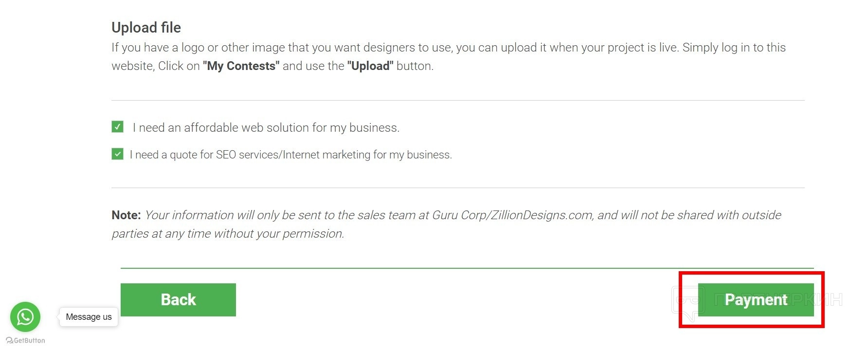Click the 'quote for SEO services/Internet marketing' label
This screenshot has width=868, height=348.
click(x=290, y=155)
